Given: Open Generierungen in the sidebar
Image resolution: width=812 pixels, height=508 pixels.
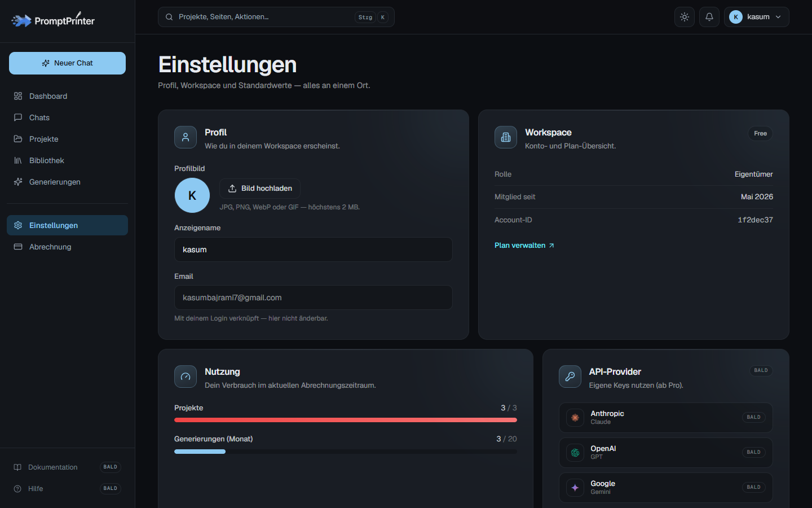Looking at the screenshot, I should click(x=67, y=182).
